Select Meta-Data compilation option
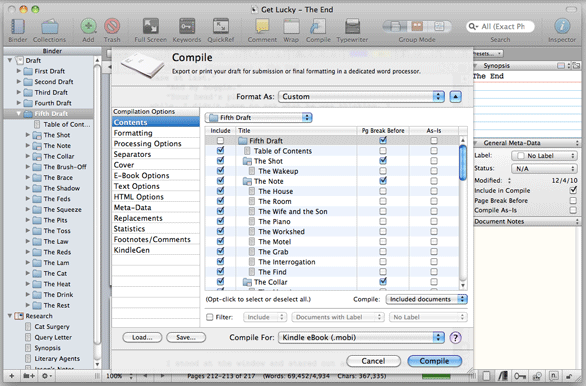Viewport: 586px width, 386px height. (x=155, y=207)
